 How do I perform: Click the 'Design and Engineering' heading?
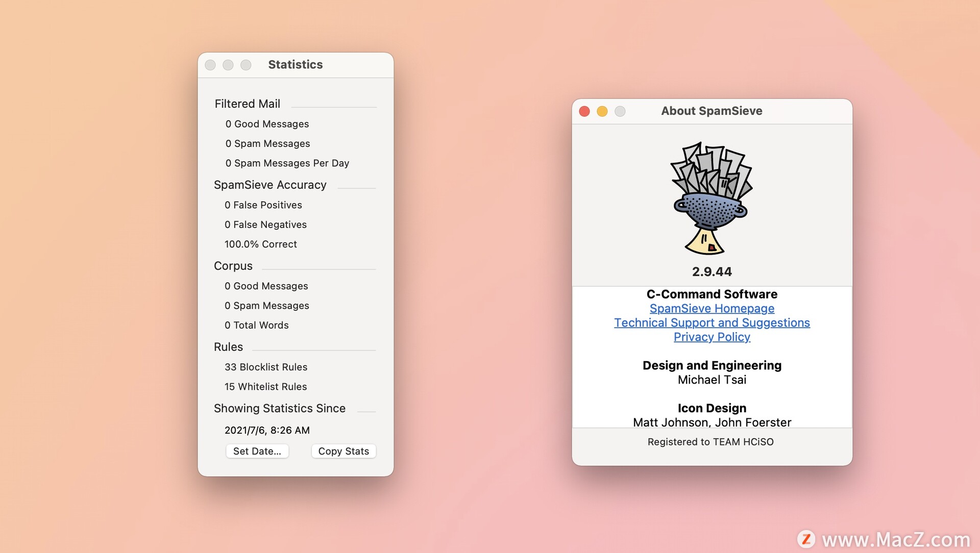tap(712, 366)
